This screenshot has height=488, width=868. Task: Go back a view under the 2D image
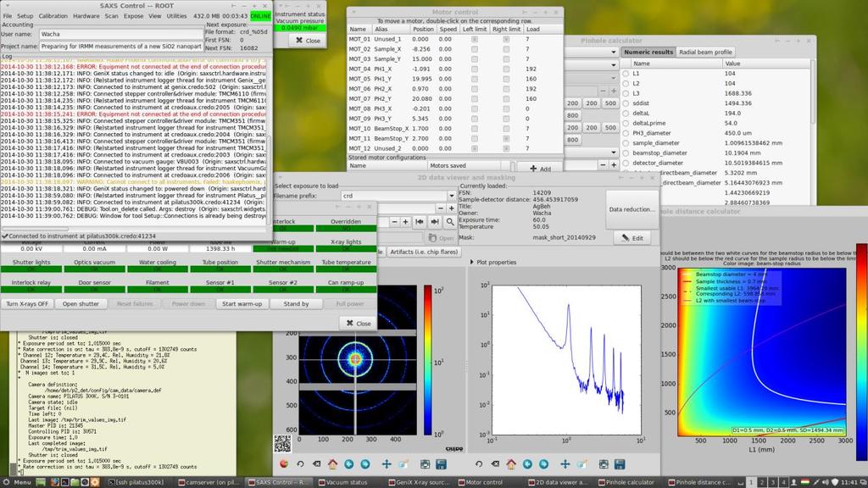[x=348, y=464]
